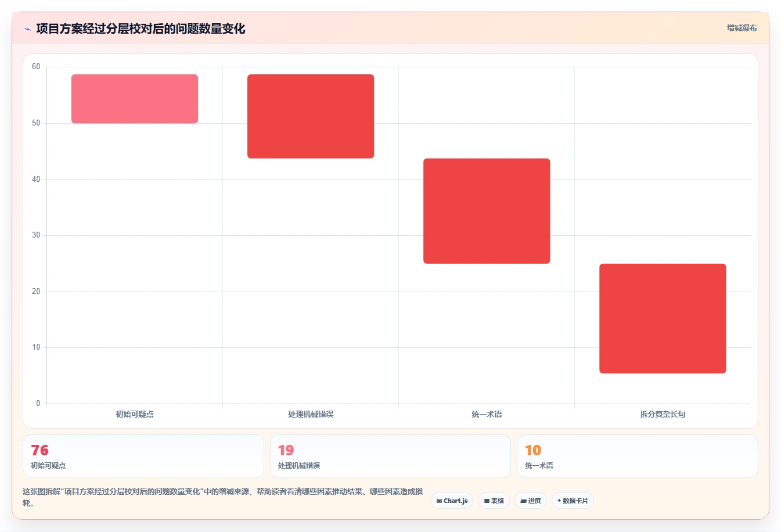The image size is (781, 532).
Task: Click the 增减瀑布 label in the header
Action: click(x=742, y=28)
